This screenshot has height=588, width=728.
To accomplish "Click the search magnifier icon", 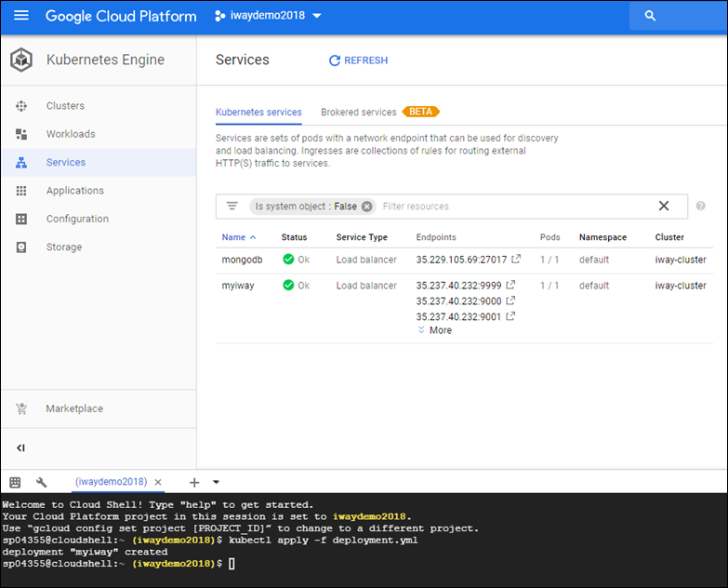I will [x=650, y=16].
